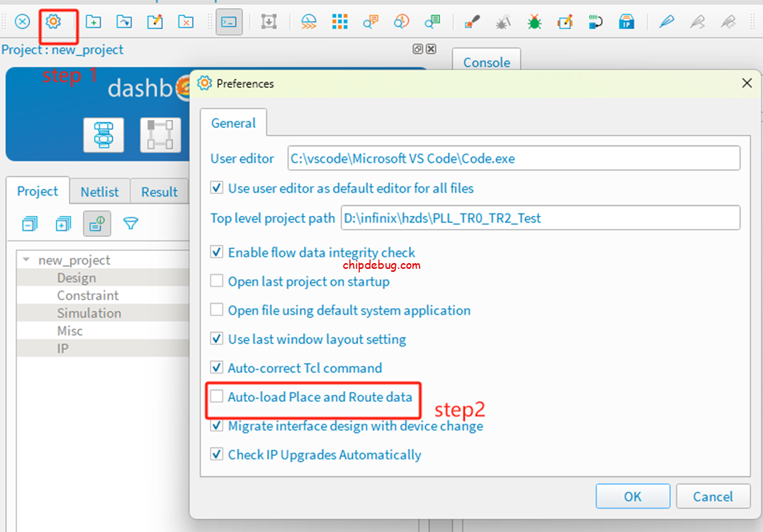Click OK in Preferences dialog

tap(632, 496)
